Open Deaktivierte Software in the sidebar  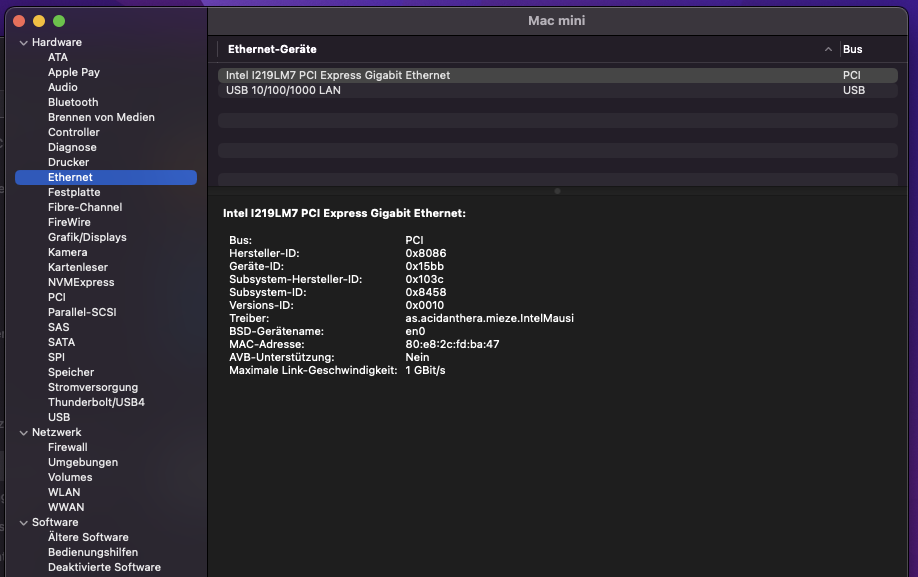point(104,567)
